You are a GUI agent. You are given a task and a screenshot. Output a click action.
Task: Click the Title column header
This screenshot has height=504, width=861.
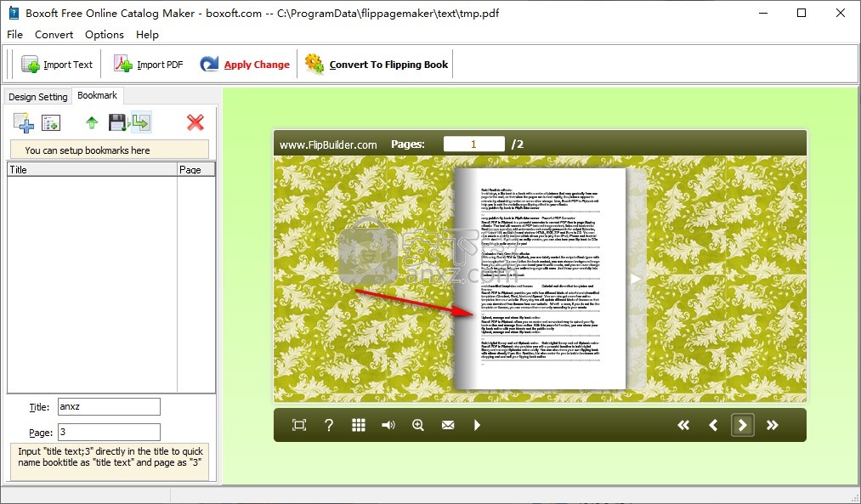93,170
